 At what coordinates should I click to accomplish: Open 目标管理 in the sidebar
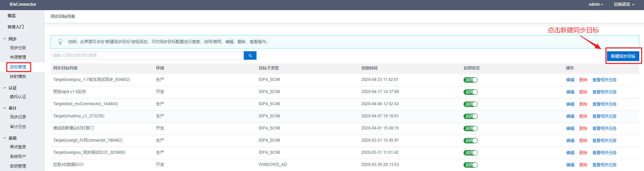pyautogui.click(x=18, y=67)
